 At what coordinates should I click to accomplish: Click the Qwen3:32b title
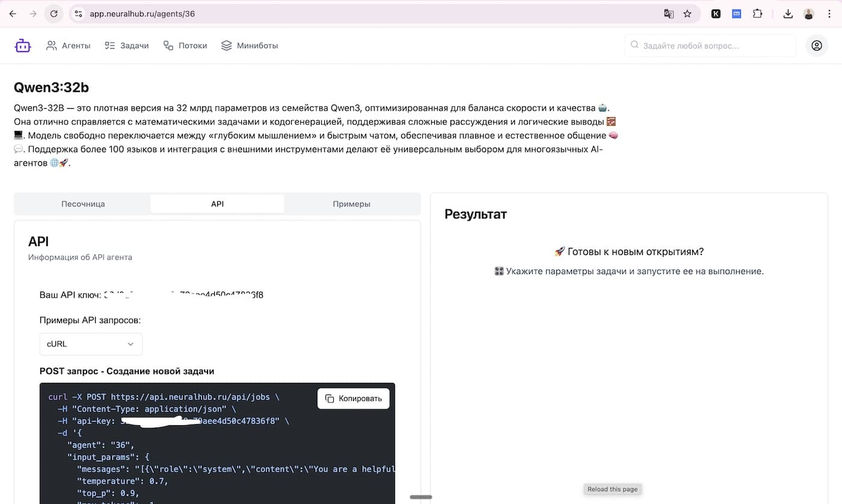pyautogui.click(x=51, y=87)
